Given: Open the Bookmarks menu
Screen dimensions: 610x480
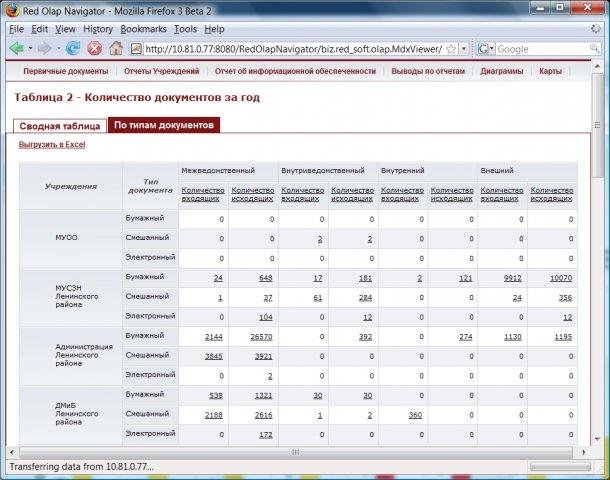Looking at the screenshot, I should click(x=143, y=29).
